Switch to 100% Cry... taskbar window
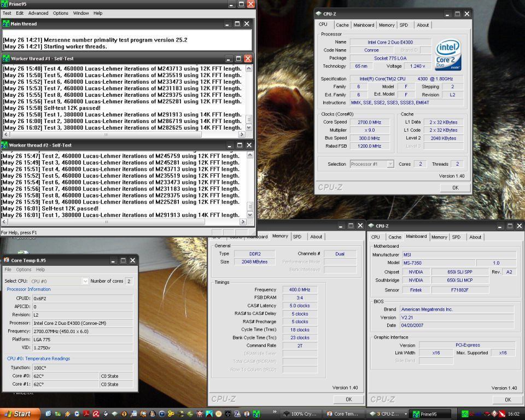This screenshot has width=525, height=420. tap(300, 414)
